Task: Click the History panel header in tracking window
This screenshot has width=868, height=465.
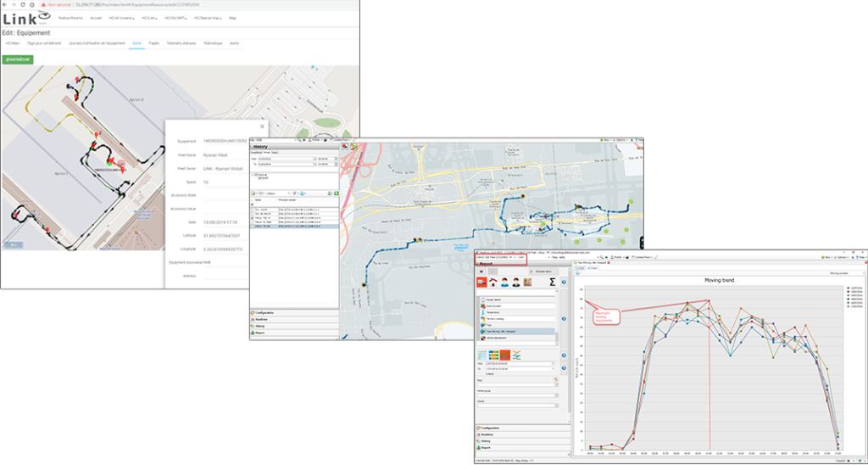Action: [294, 147]
